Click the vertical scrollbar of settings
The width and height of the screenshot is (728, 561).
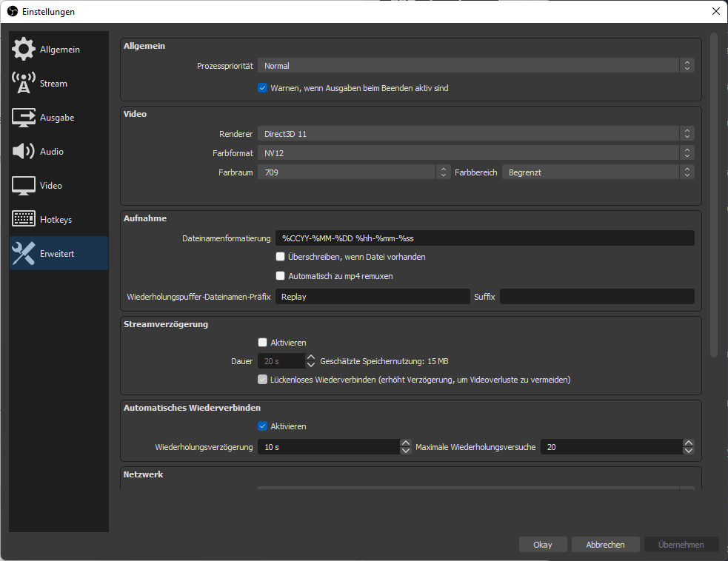pos(714,195)
